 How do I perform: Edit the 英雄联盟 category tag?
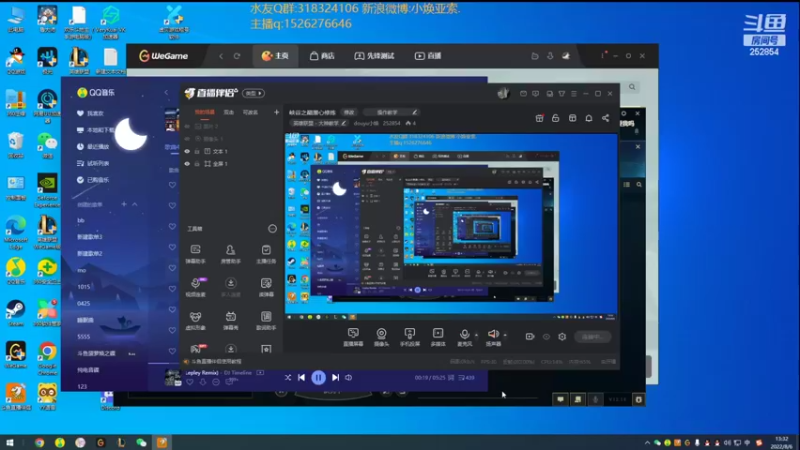(x=319, y=123)
